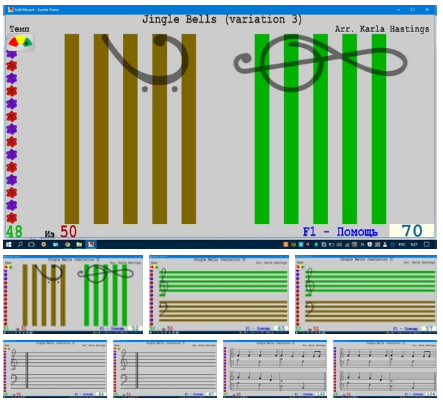
Task: Click the treble clef symbol on green staff
Action: click(320, 62)
